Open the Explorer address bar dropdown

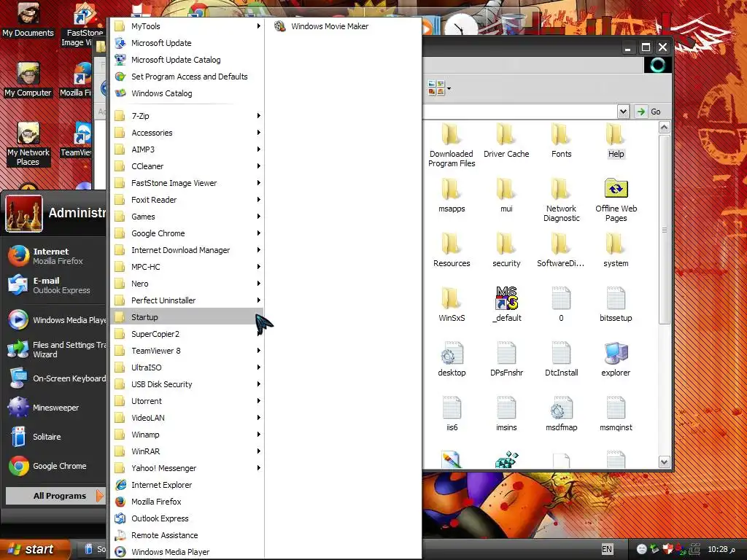click(623, 112)
